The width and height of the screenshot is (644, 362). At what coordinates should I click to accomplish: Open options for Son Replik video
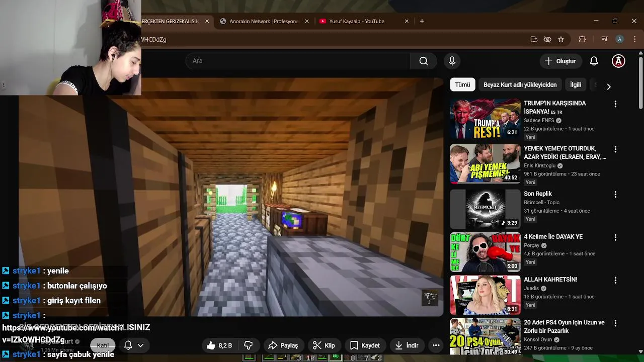[615, 195]
